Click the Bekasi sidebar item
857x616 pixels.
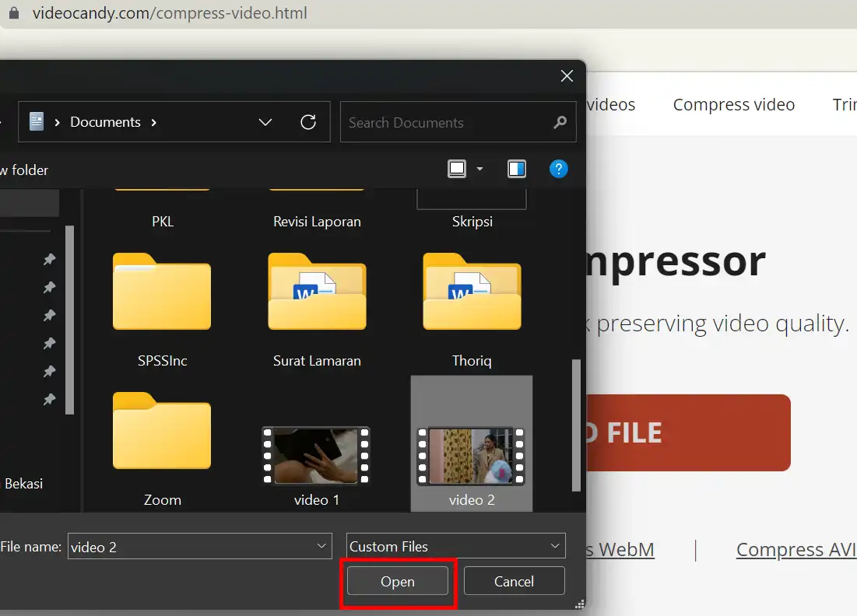click(x=22, y=483)
